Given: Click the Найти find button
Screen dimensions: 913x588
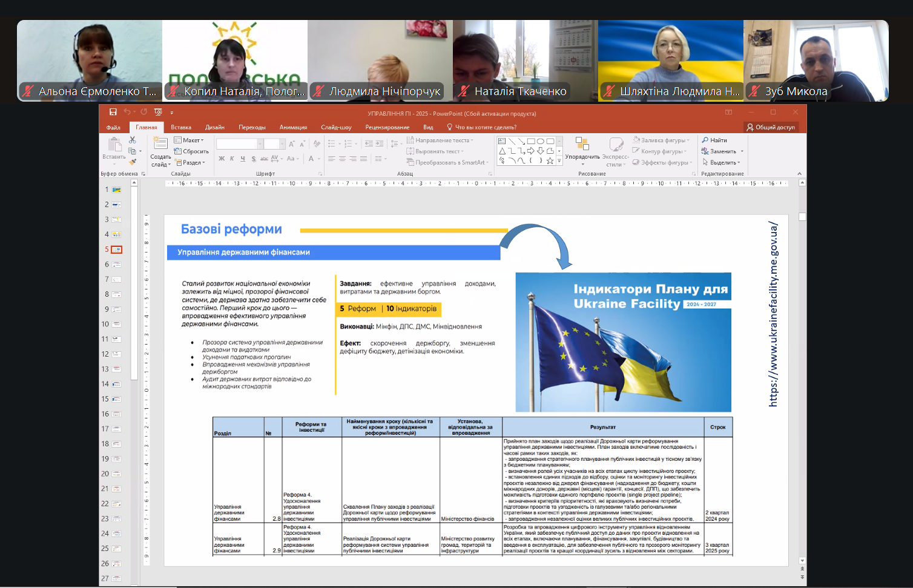Looking at the screenshot, I should [x=714, y=140].
